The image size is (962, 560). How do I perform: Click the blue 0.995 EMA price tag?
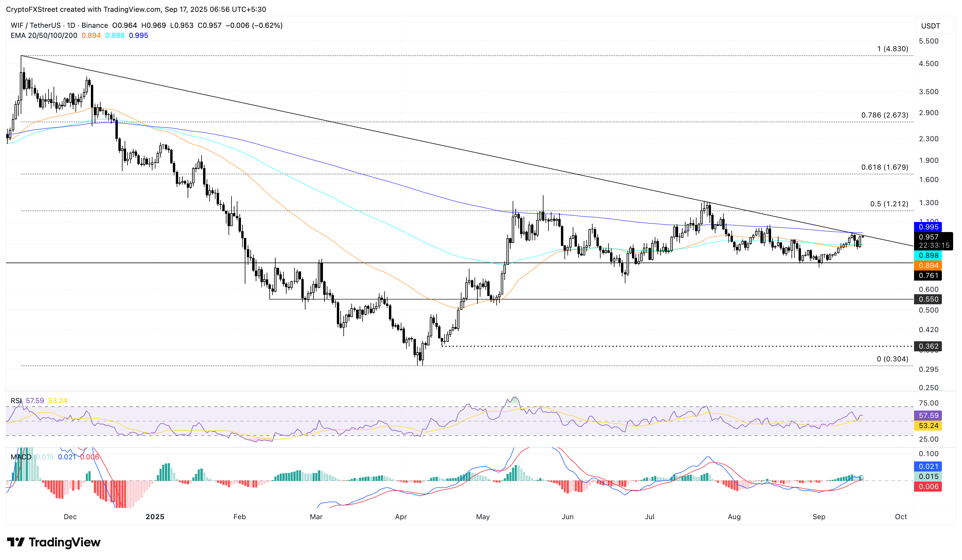pyautogui.click(x=928, y=227)
